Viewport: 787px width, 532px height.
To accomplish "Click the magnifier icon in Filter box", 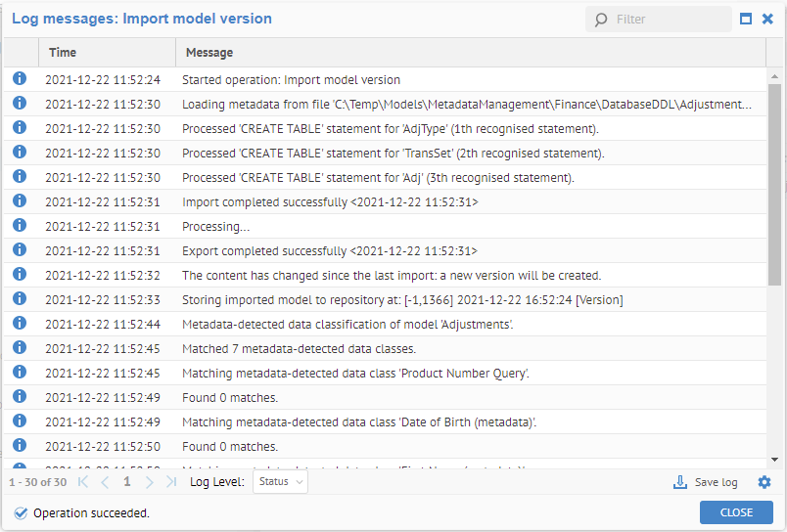I will pyautogui.click(x=600, y=20).
